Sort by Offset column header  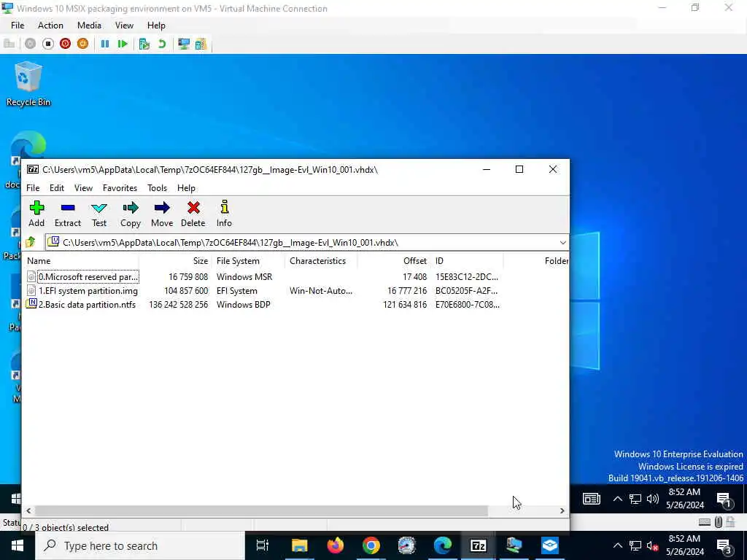[394, 261]
